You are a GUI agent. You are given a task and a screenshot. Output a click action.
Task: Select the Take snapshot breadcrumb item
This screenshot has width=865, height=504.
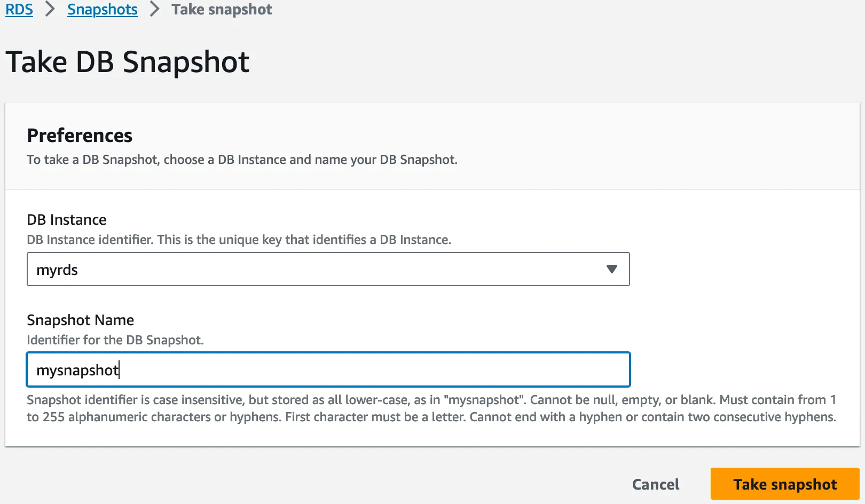point(221,9)
